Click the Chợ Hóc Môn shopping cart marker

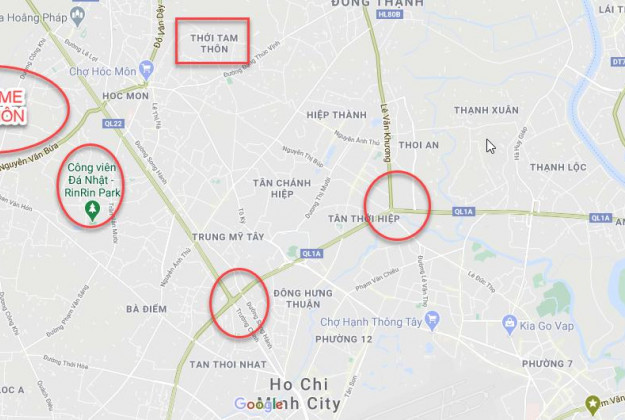click(x=147, y=67)
